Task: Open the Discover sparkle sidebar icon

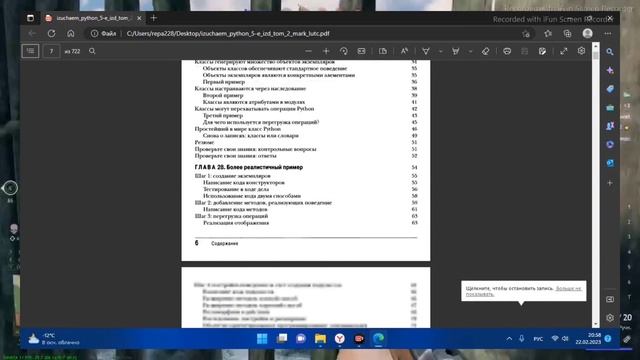Action: (x=610, y=70)
